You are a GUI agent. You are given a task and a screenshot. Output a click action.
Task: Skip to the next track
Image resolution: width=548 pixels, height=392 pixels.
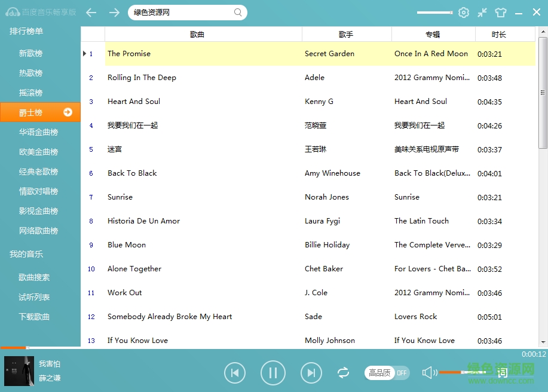point(311,372)
